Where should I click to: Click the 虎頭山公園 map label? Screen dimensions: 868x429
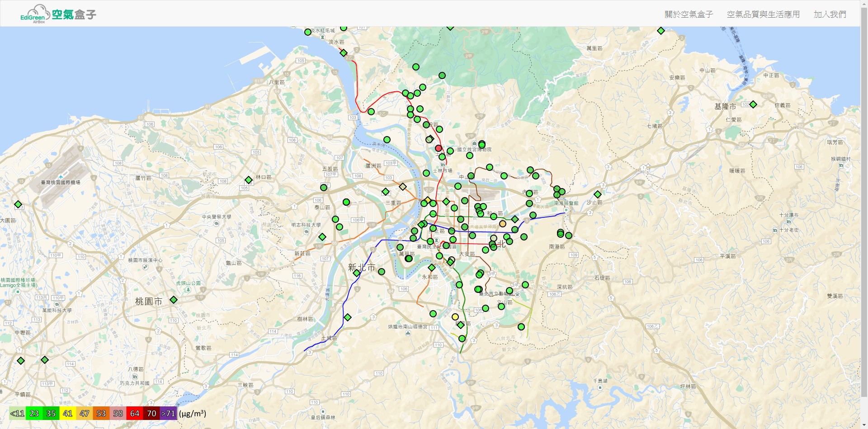[x=188, y=283]
